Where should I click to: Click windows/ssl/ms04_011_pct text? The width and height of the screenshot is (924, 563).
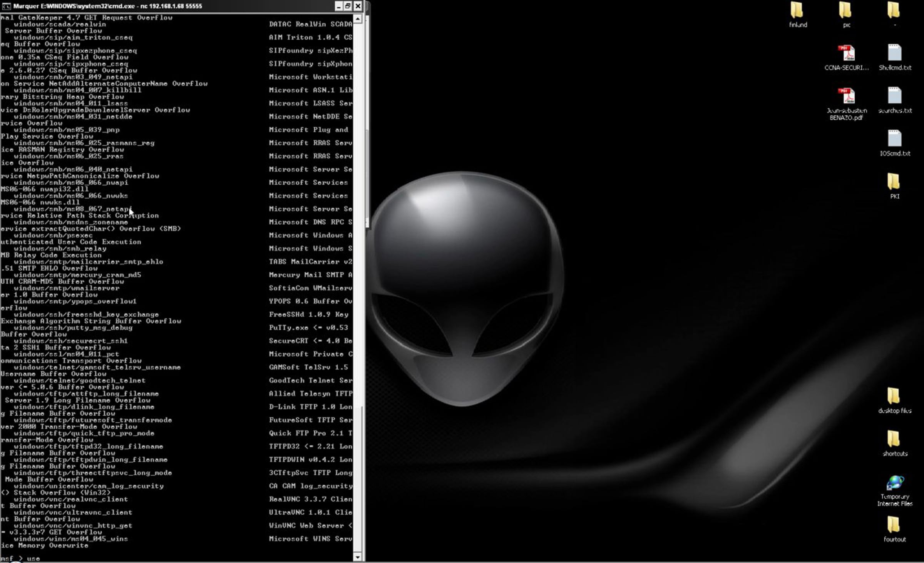pyautogui.click(x=67, y=354)
